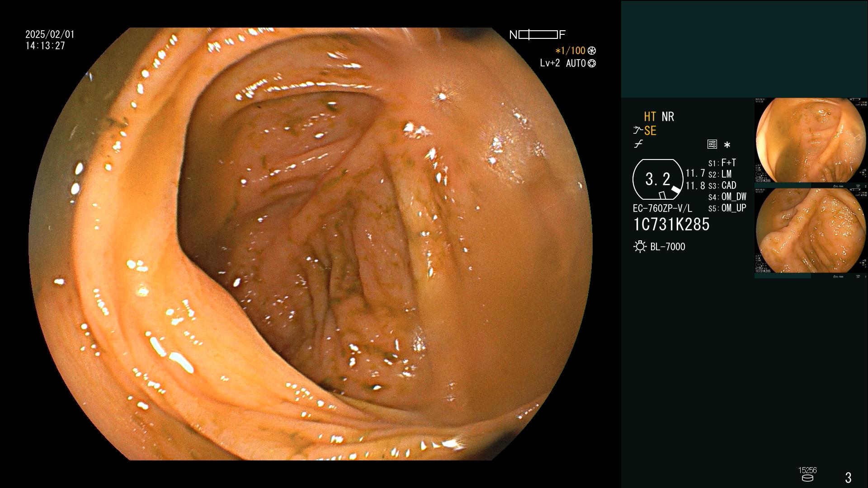Click the auto iris icon beside AUTO

click(592, 64)
